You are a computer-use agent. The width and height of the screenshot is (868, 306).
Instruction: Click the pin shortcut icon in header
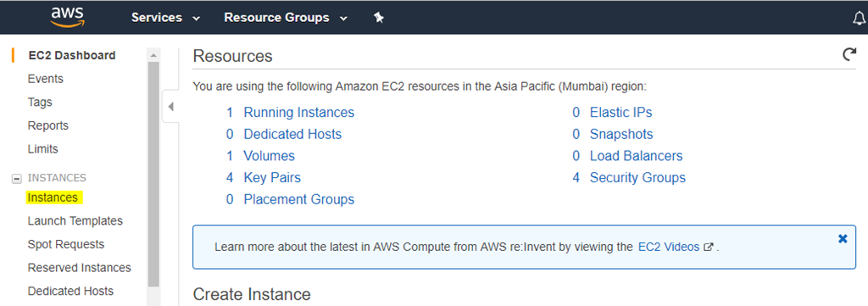click(x=379, y=18)
